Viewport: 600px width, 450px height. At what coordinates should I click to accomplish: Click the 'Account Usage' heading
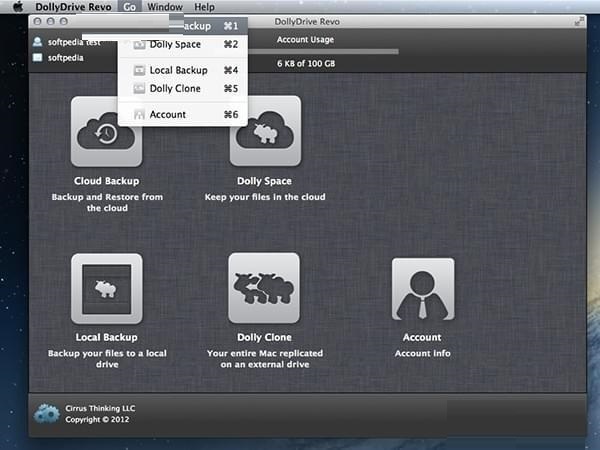point(305,40)
